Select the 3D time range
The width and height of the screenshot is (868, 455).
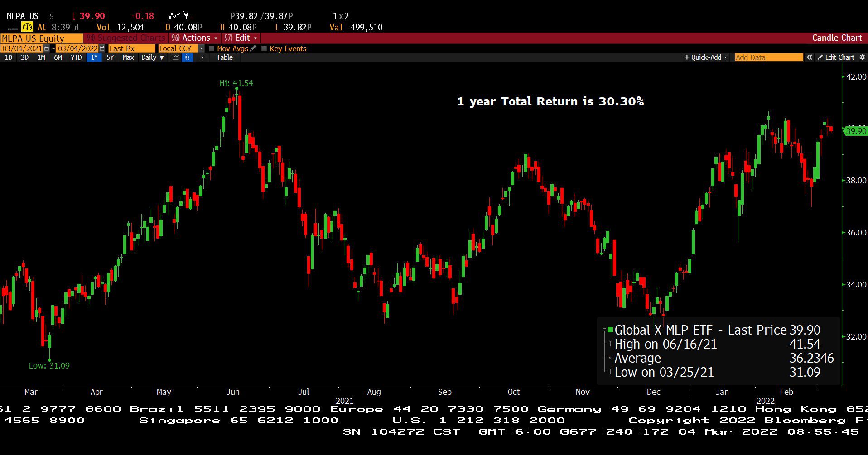click(x=24, y=57)
